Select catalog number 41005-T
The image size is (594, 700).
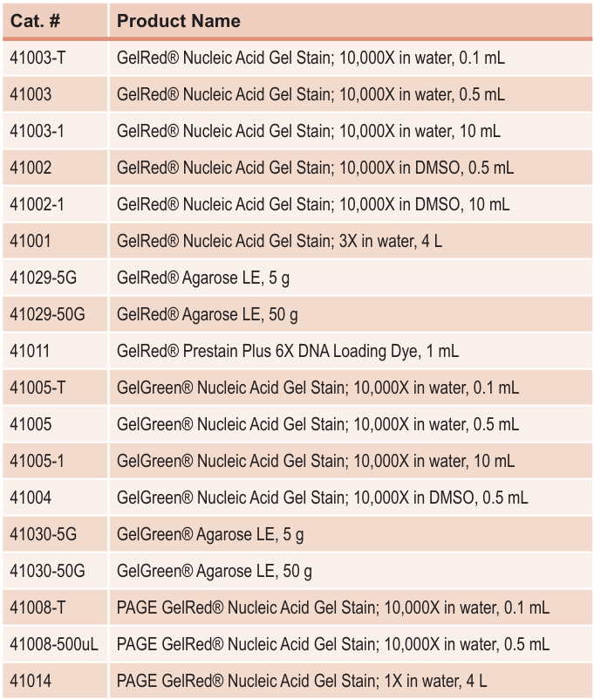38,388
